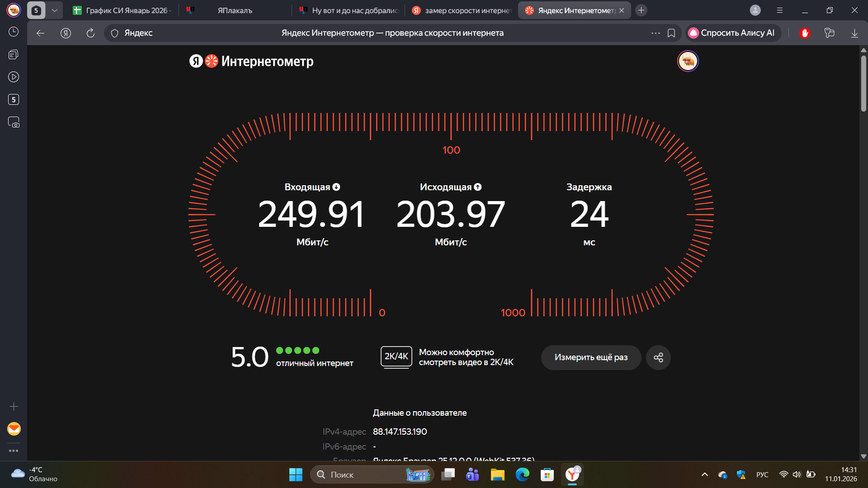Open browser history clock icon in sidebar

14,32
